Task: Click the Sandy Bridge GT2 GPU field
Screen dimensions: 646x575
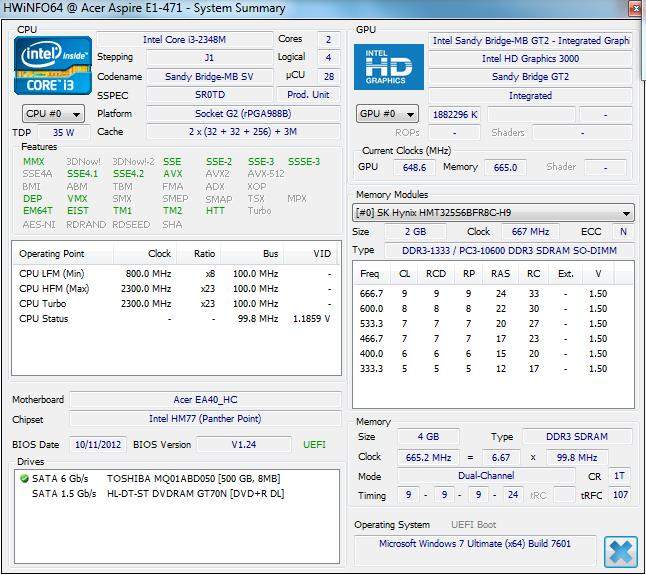Action: point(530,77)
